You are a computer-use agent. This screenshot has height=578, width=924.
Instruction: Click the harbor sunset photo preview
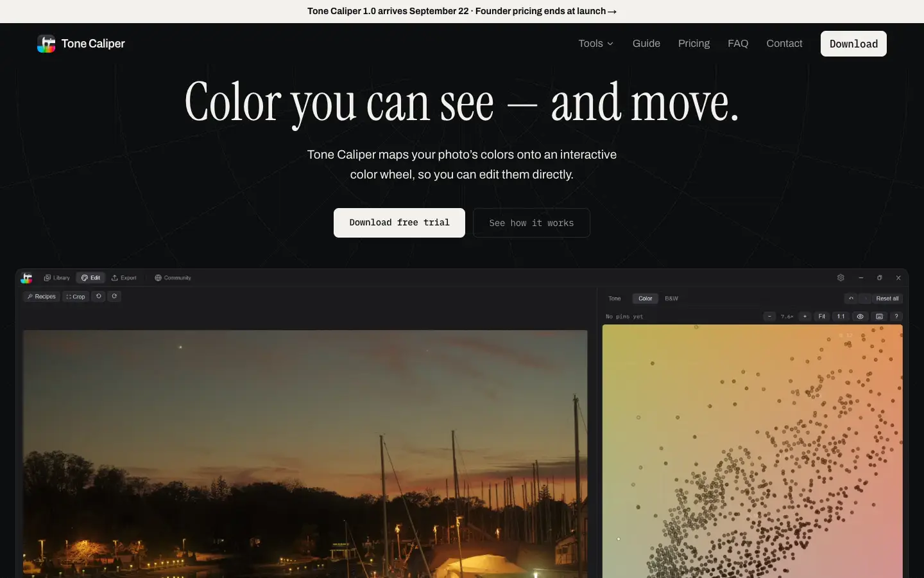[x=305, y=454]
